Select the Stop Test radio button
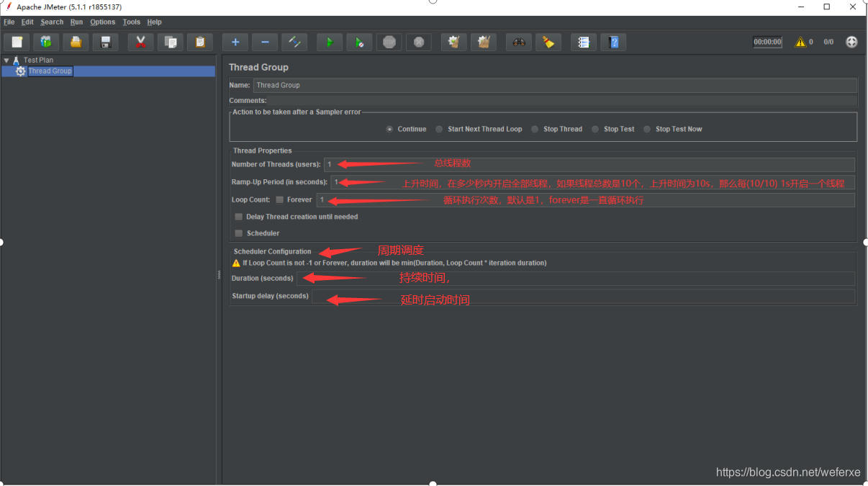Image resolution: width=868 pixels, height=486 pixels. coord(595,130)
